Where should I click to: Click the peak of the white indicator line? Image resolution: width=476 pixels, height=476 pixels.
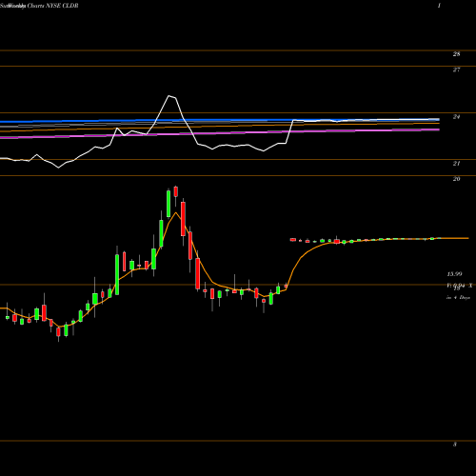tap(169, 95)
